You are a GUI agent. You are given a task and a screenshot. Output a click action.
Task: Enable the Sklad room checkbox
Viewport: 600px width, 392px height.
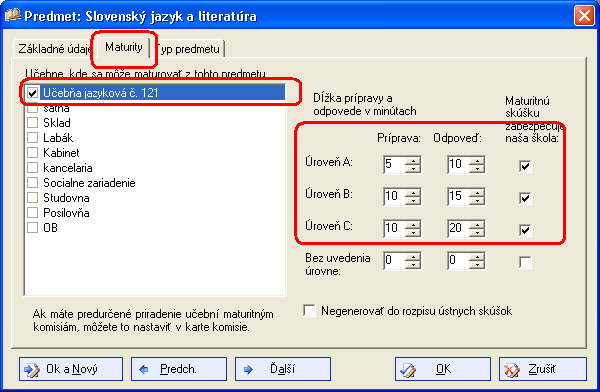(x=33, y=122)
